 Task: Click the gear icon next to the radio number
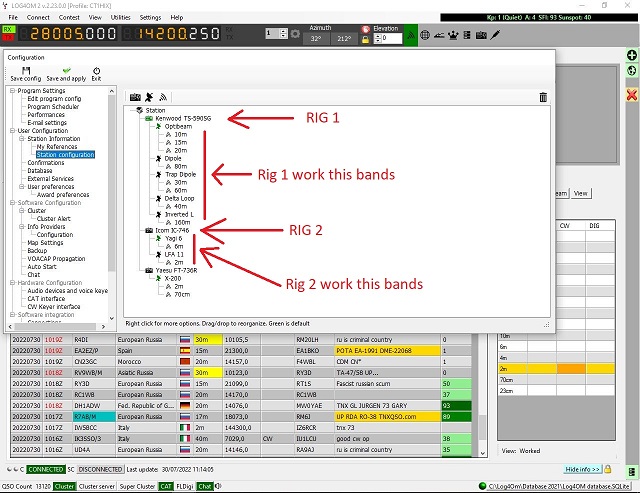point(295,33)
